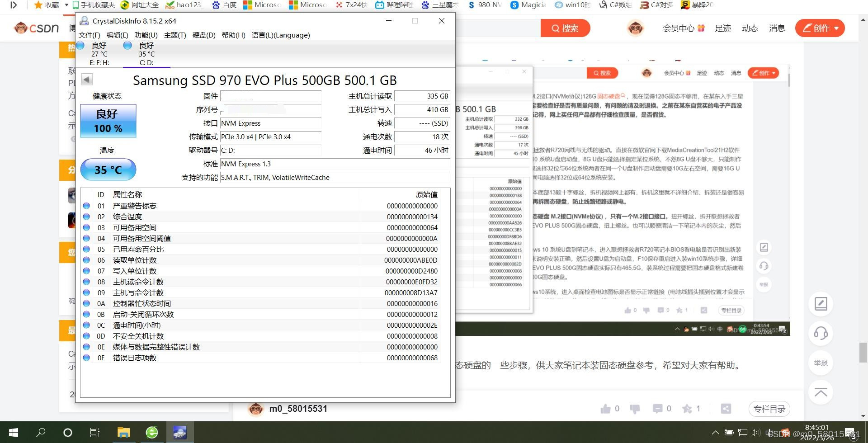
Task: Click the star favorite icon at bottom
Action: coord(687,409)
